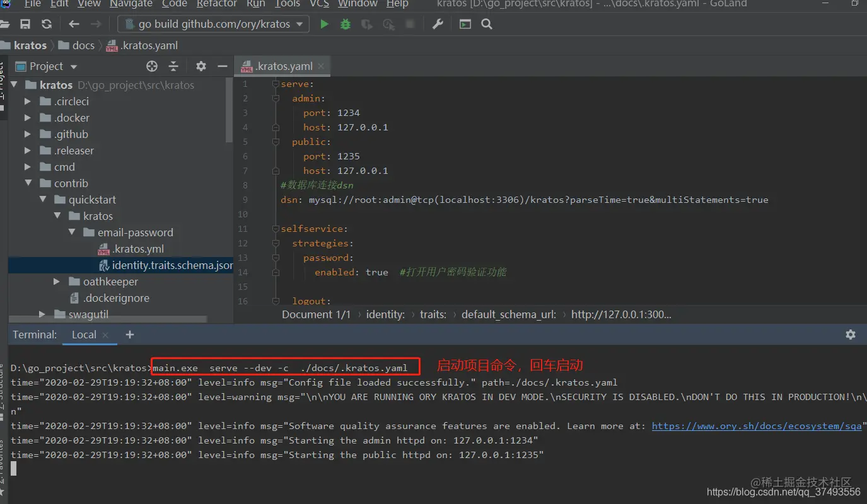Image resolution: width=867 pixels, height=504 pixels.
Task: Open the Help menu
Action: tap(397, 4)
